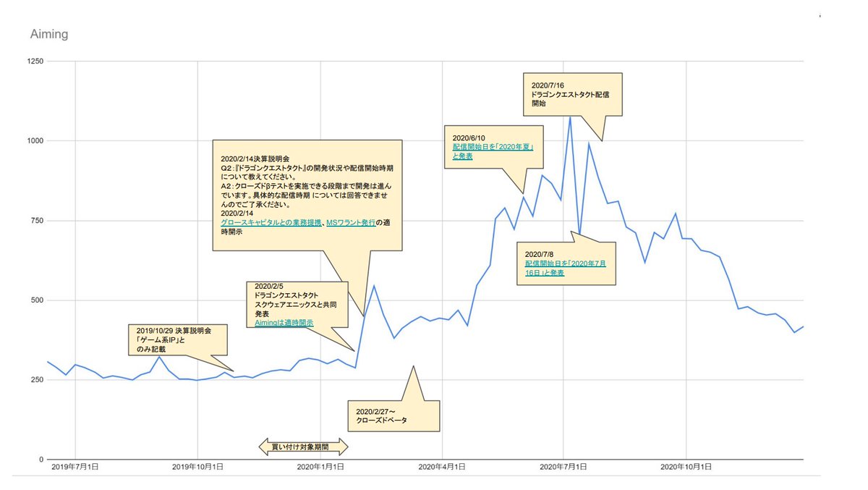Click the 1000 y-axis label
The height and width of the screenshot is (490, 868).
pyautogui.click(x=35, y=141)
